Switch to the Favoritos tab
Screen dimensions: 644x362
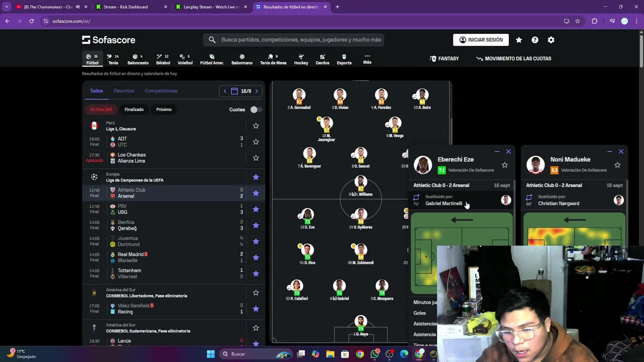tap(124, 91)
